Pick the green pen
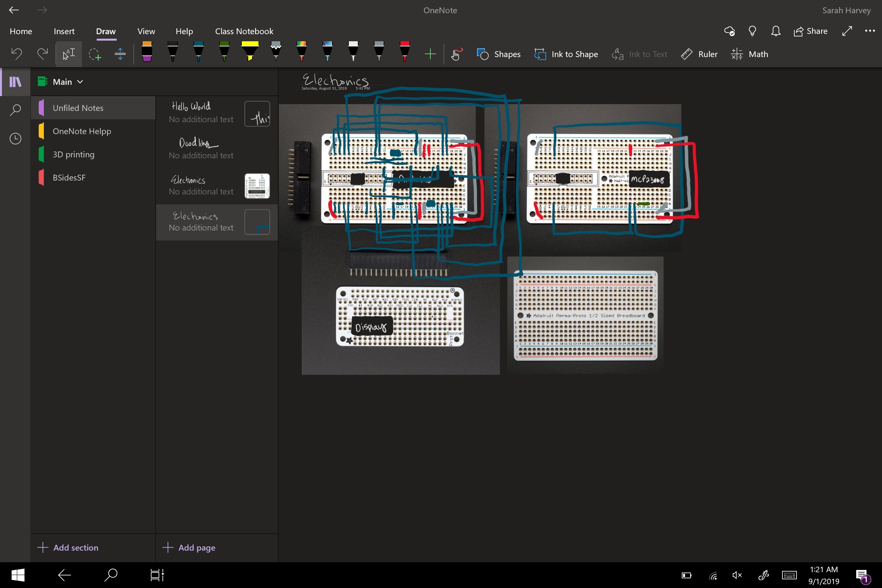This screenshot has width=882, height=588. (x=224, y=52)
